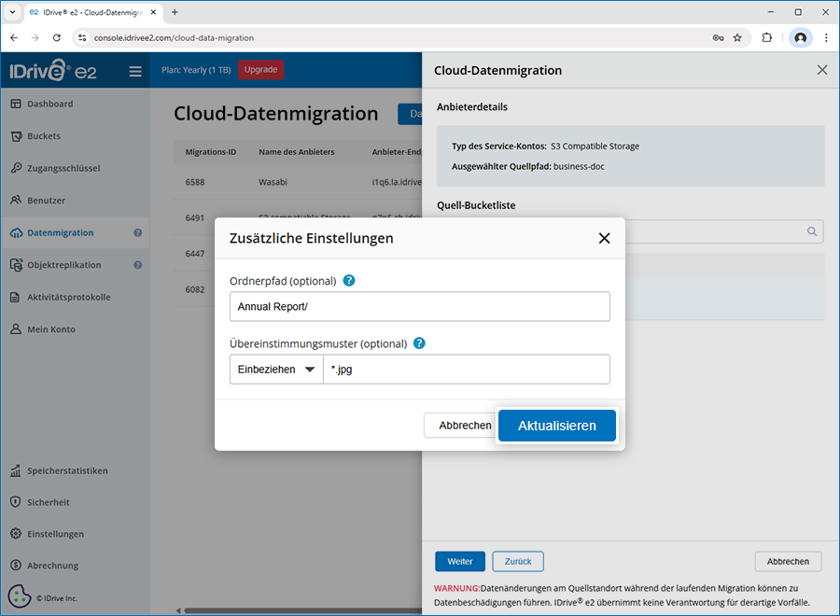Click the Datenmigration help icon in sidebar

pos(137,233)
